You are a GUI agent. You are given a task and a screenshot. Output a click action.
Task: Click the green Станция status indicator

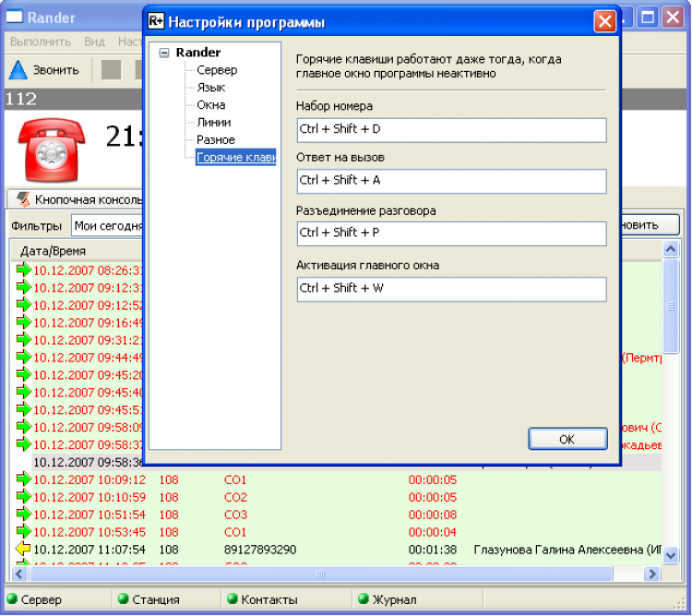(124, 598)
